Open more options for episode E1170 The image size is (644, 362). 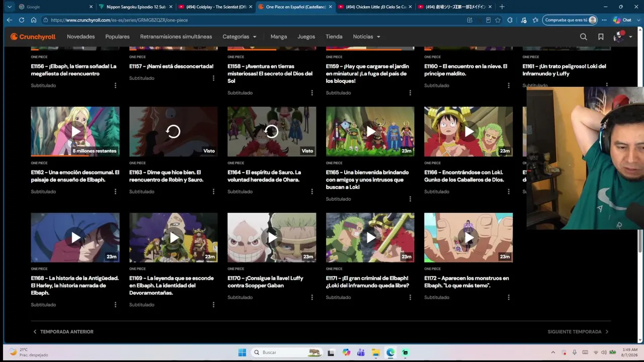(312, 297)
